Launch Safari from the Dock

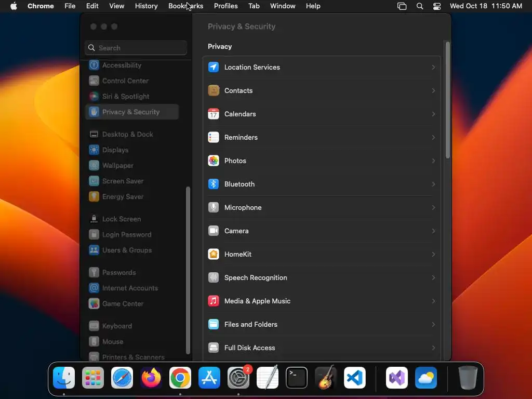[x=122, y=378]
